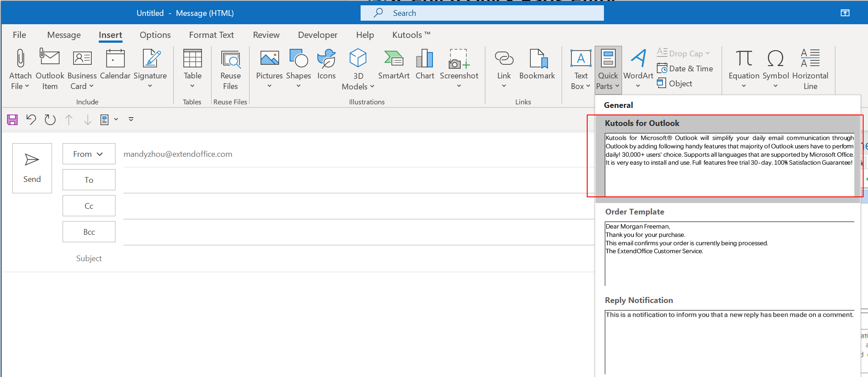Open Reuse Files
This screenshot has width=868, height=377.
point(231,69)
